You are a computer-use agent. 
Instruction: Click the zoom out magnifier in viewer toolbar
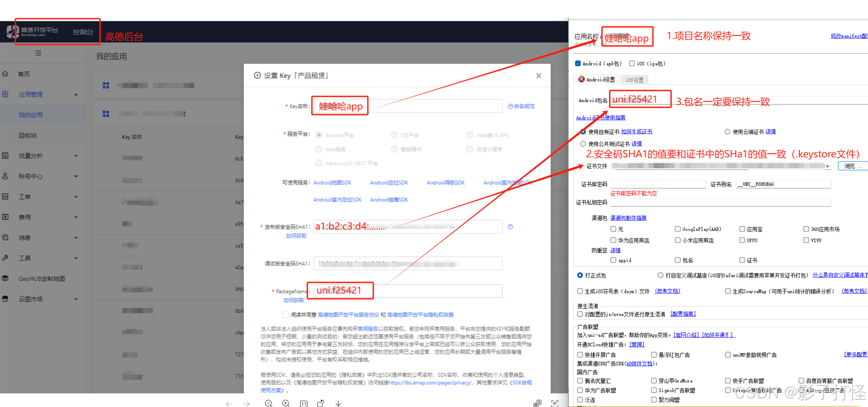point(269,403)
